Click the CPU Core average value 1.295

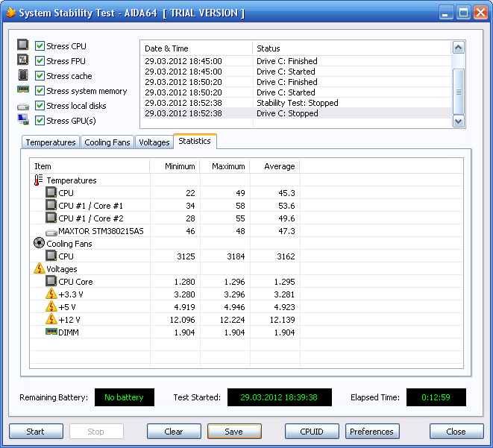pos(285,282)
